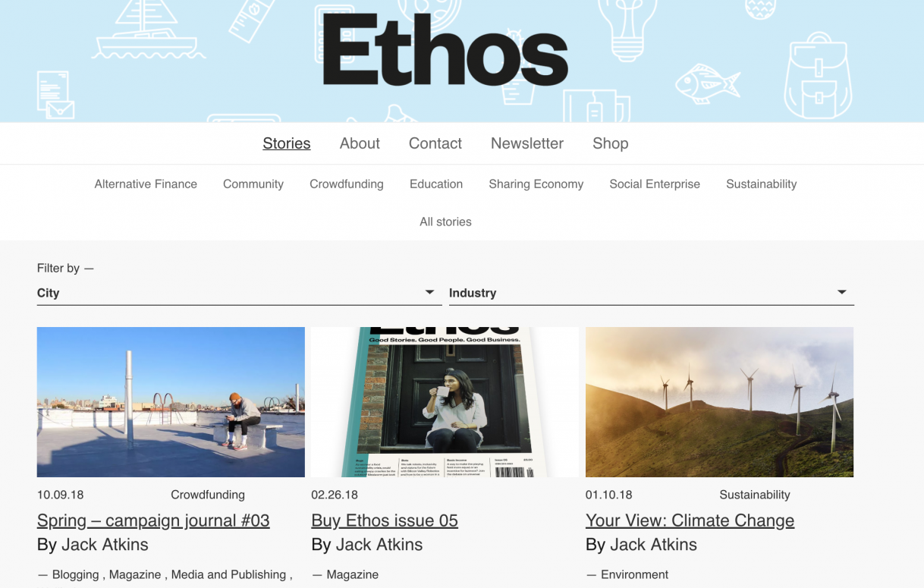The width and height of the screenshot is (924, 588).
Task: Click the document and envelope doodle
Action: [55, 95]
